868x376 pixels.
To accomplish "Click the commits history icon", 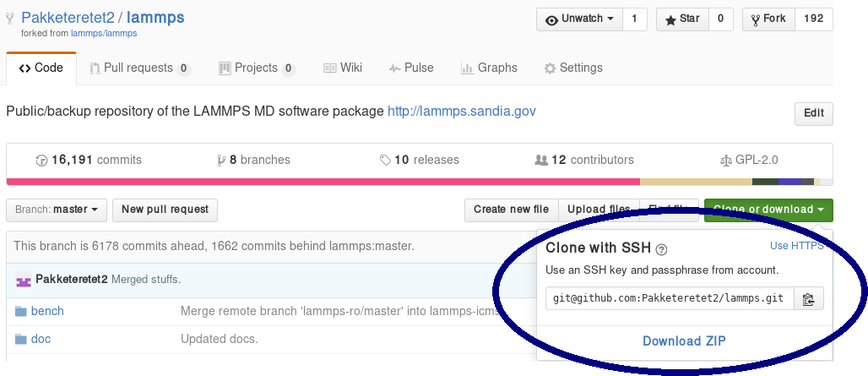I will (41, 160).
